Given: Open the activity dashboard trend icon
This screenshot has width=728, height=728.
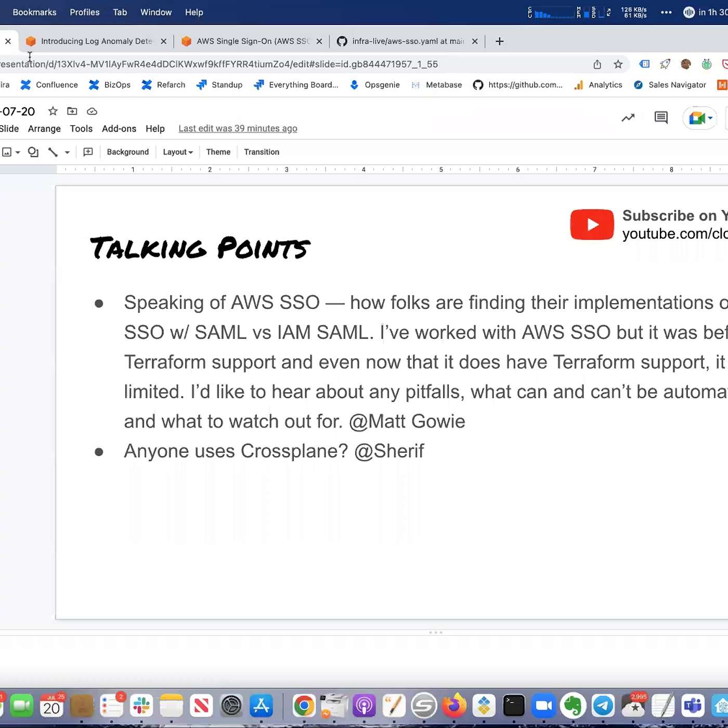Looking at the screenshot, I should click(628, 118).
